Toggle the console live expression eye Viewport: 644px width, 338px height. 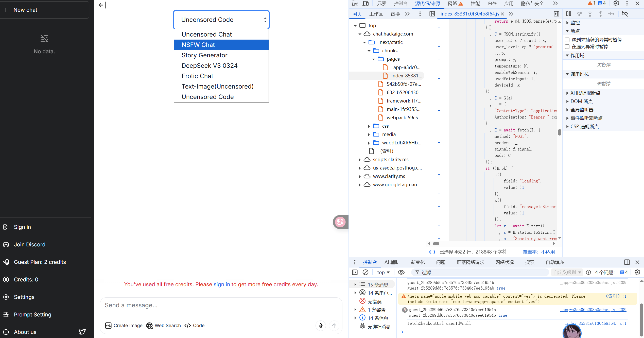[401, 272]
